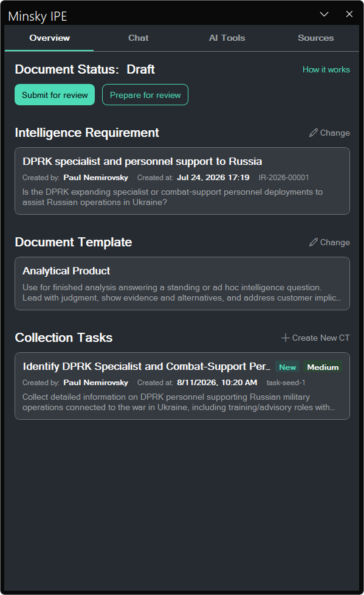Open the Identify DPRK Specialist collection task
364x595 pixels.
(182, 386)
